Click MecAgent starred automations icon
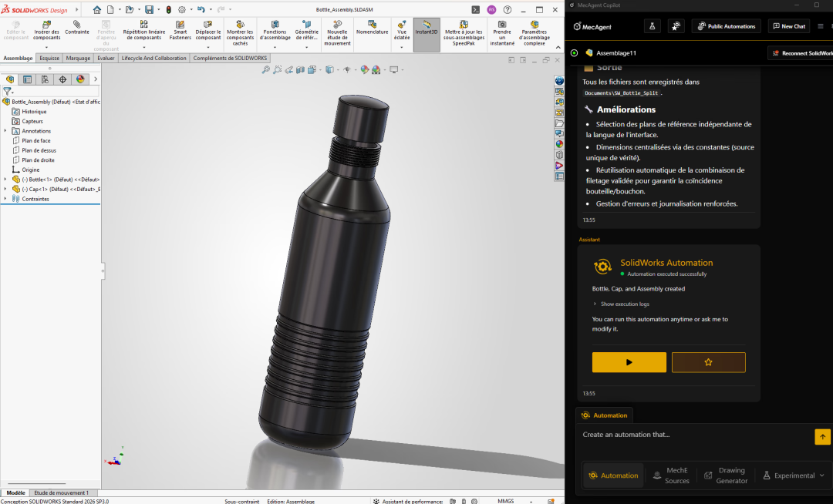This screenshot has height=504, width=833. click(x=676, y=26)
